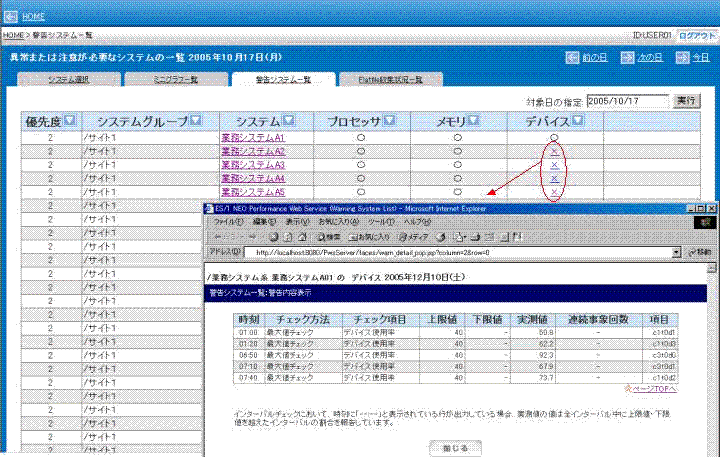The height and width of the screenshot is (457, 720).
Task: Click the device × warning mark for 業務システムA2
Action: coord(554,152)
